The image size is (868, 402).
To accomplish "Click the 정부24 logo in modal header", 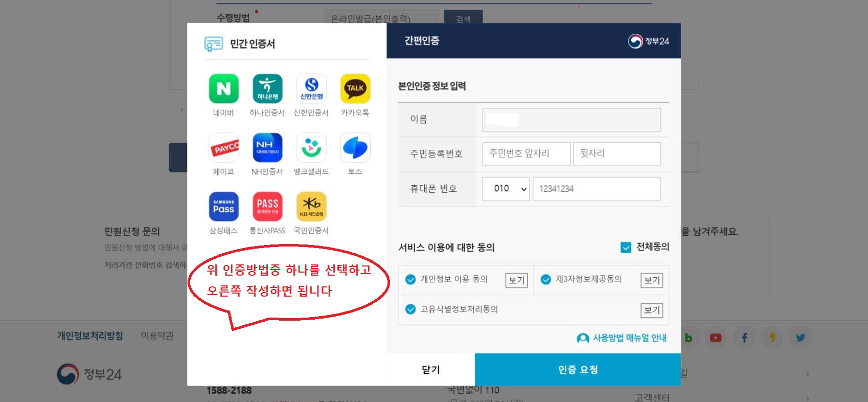I will pos(649,41).
